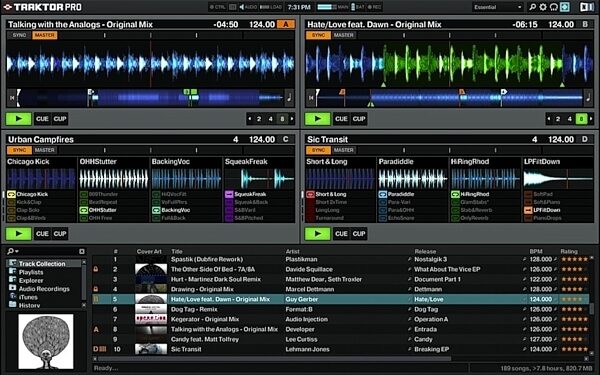Click the BAT battery indicator
Screen dimensions: 600x375
pyautogui.click(x=357, y=7)
